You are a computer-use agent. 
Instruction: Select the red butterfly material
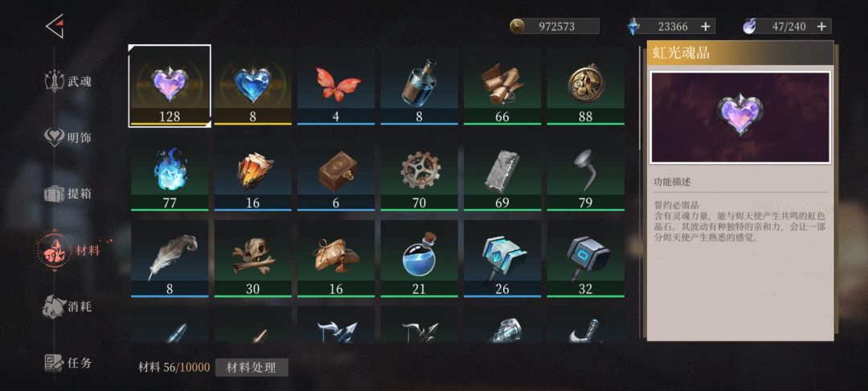(336, 86)
